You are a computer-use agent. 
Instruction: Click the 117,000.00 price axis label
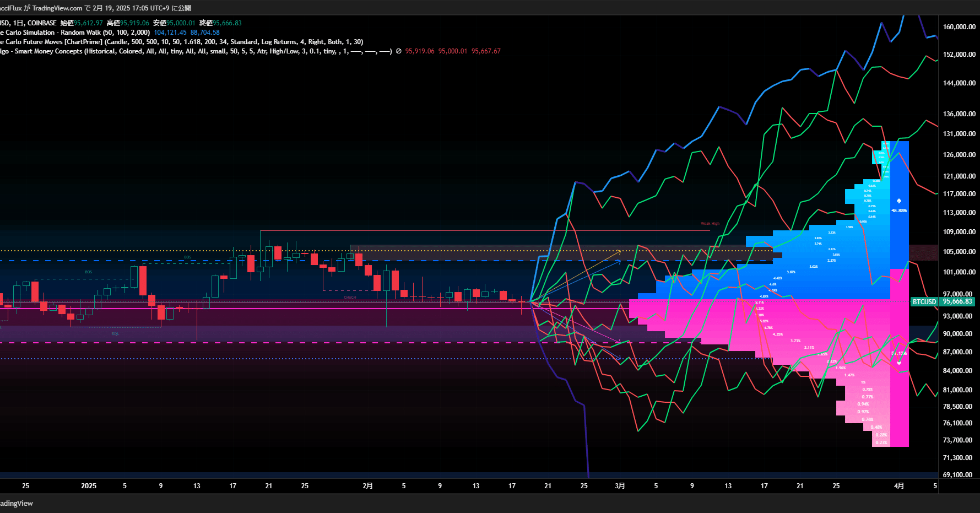click(x=959, y=194)
